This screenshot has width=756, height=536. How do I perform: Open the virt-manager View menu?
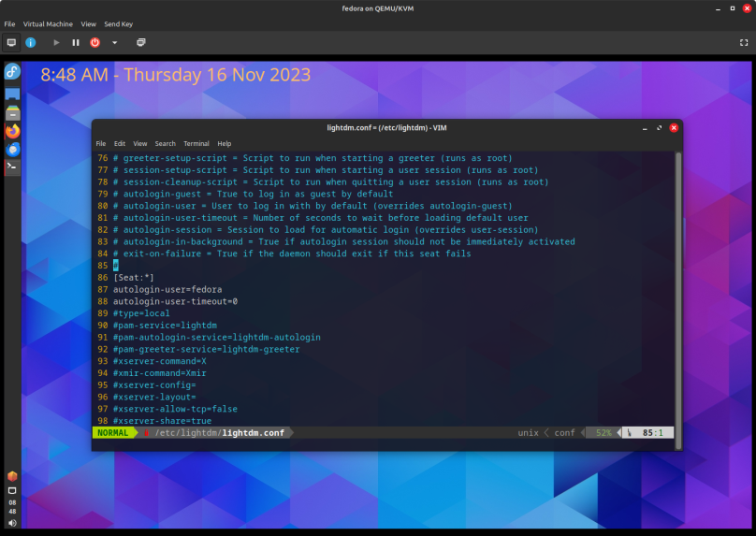[88, 24]
